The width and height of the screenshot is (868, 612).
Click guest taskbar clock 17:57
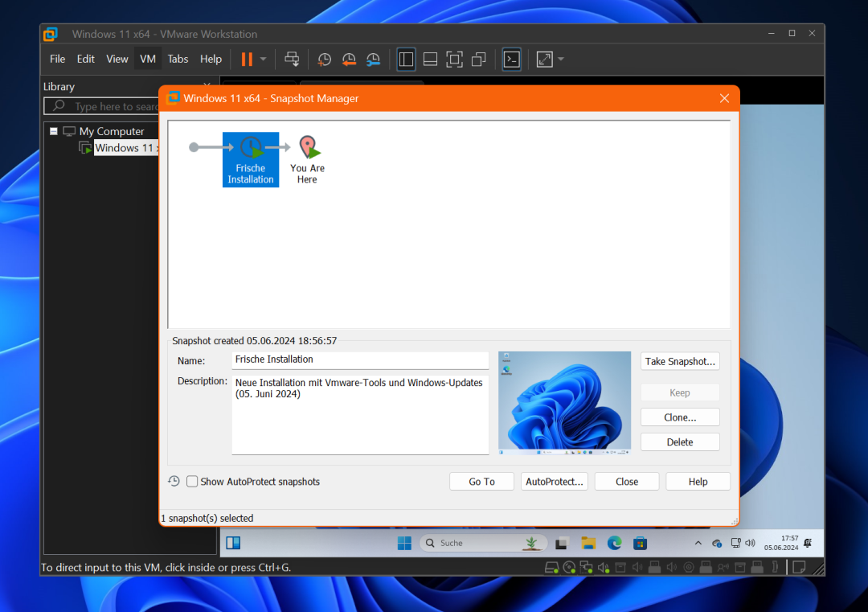(781, 543)
